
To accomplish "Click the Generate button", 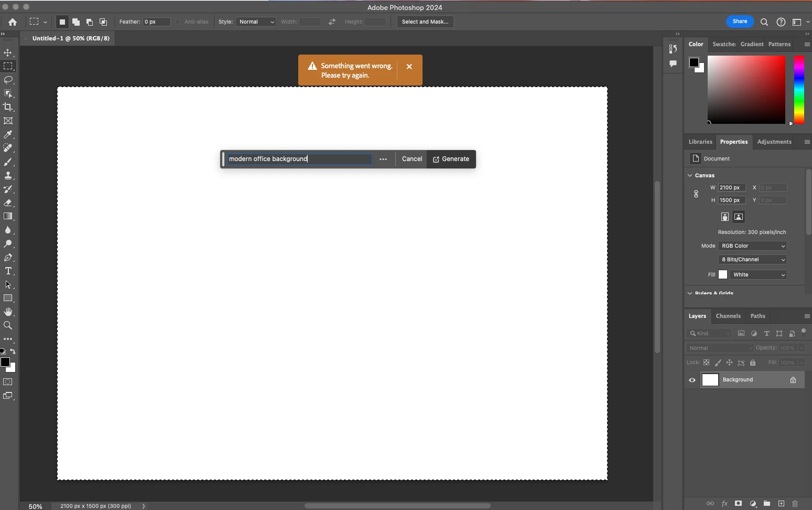I will [x=451, y=159].
